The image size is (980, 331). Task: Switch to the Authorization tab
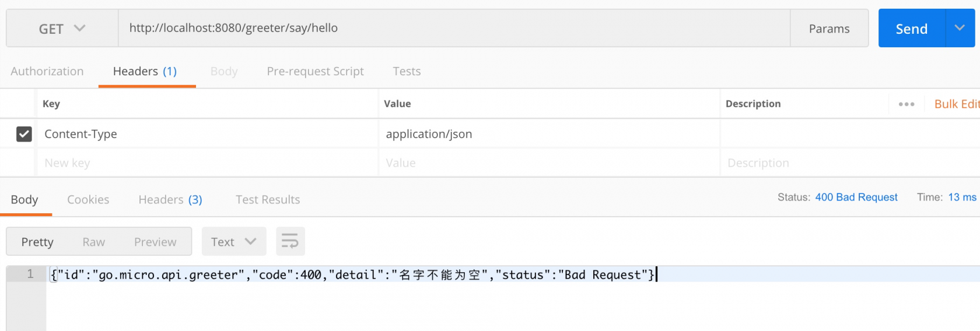tap(47, 71)
